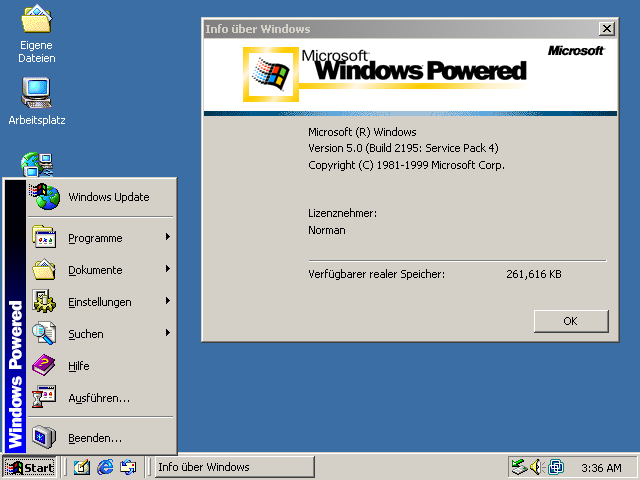This screenshot has width=640, height=480.
Task: Open Windows Update from Start menu
Action: [x=101, y=197]
